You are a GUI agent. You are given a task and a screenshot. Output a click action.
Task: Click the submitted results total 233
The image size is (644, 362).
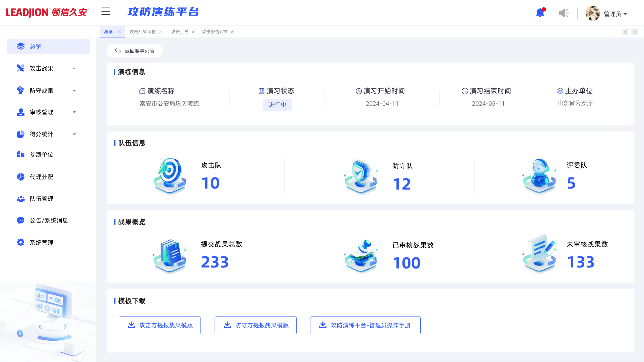click(215, 262)
